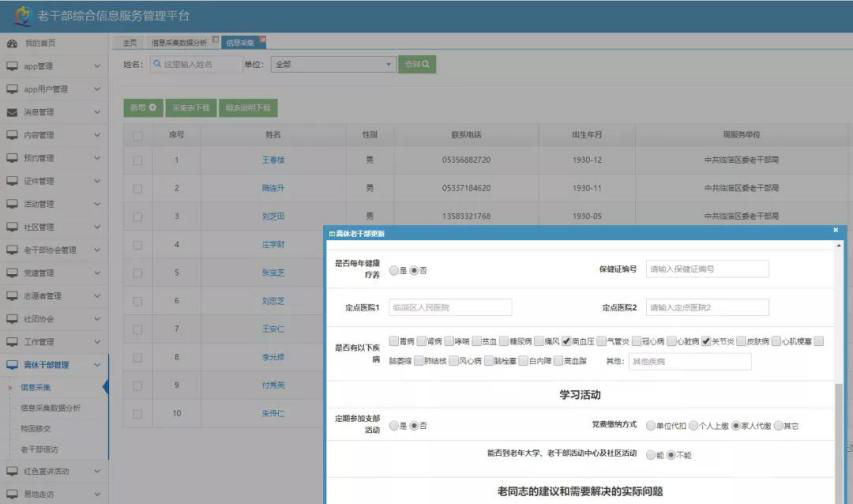Click the dialog's vertical scrollbar
Viewport: 853px width, 504px height.
[839, 420]
